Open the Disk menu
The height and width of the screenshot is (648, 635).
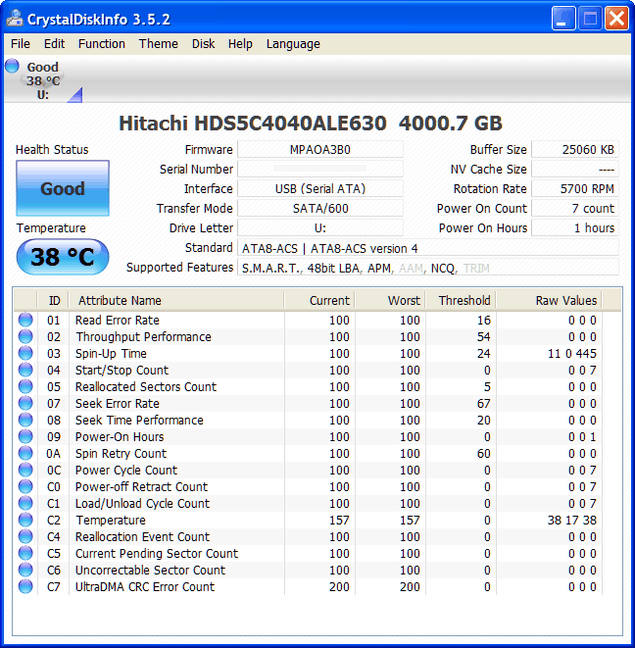pyautogui.click(x=203, y=44)
